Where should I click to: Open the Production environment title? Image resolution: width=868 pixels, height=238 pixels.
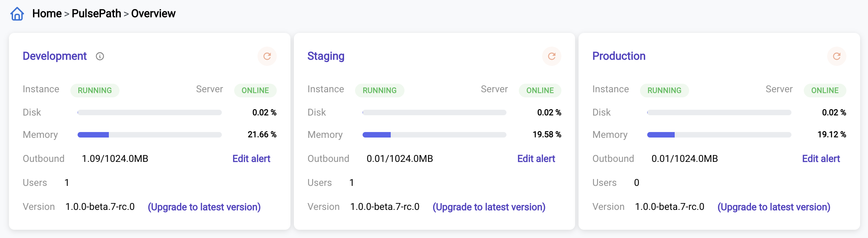click(619, 56)
